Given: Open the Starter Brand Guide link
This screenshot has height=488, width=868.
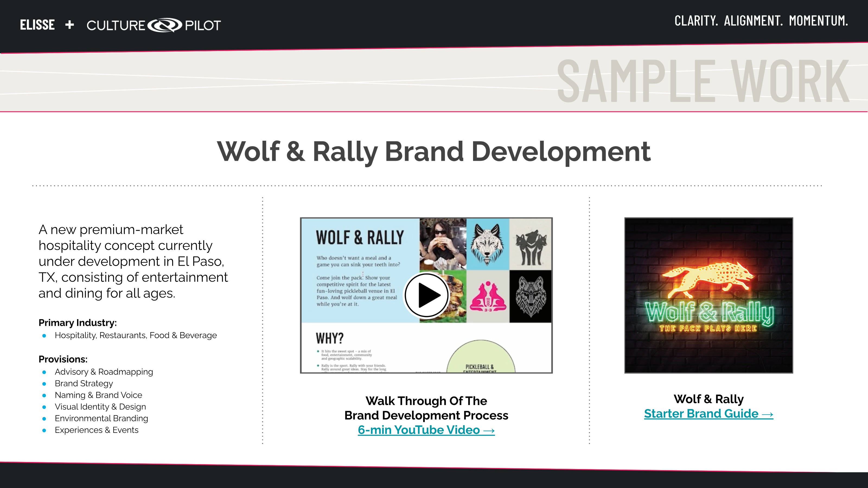Looking at the screenshot, I should pos(709,414).
